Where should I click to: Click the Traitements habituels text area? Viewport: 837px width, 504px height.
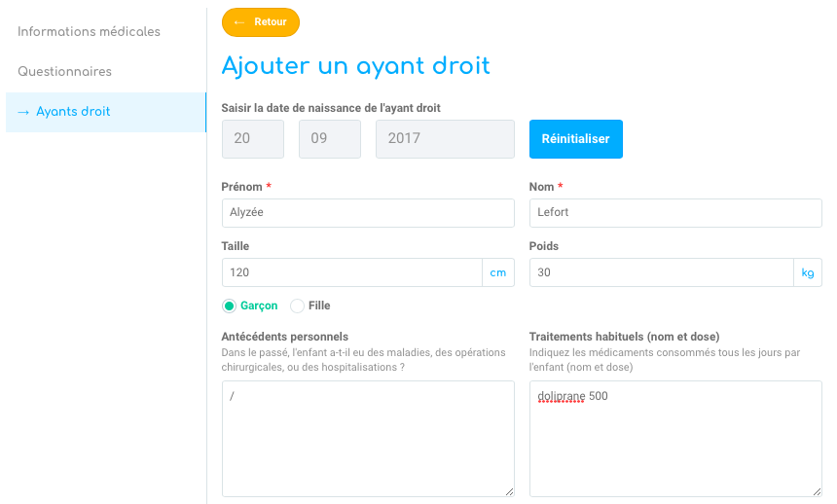(x=675, y=439)
